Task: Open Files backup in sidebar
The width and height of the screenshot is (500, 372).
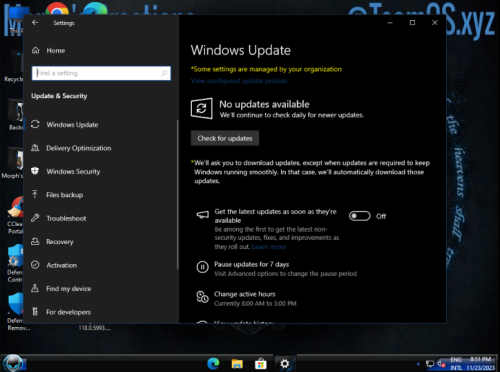Action: tap(64, 195)
